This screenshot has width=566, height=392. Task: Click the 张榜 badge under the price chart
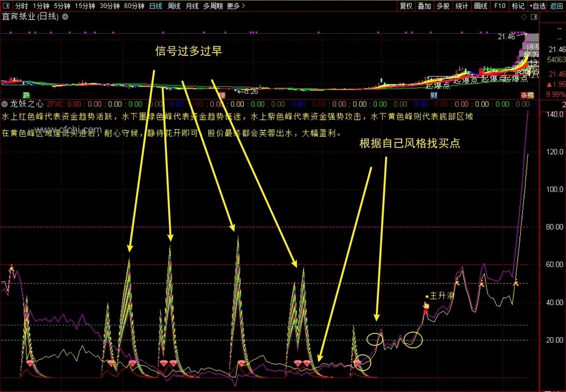click(x=527, y=95)
